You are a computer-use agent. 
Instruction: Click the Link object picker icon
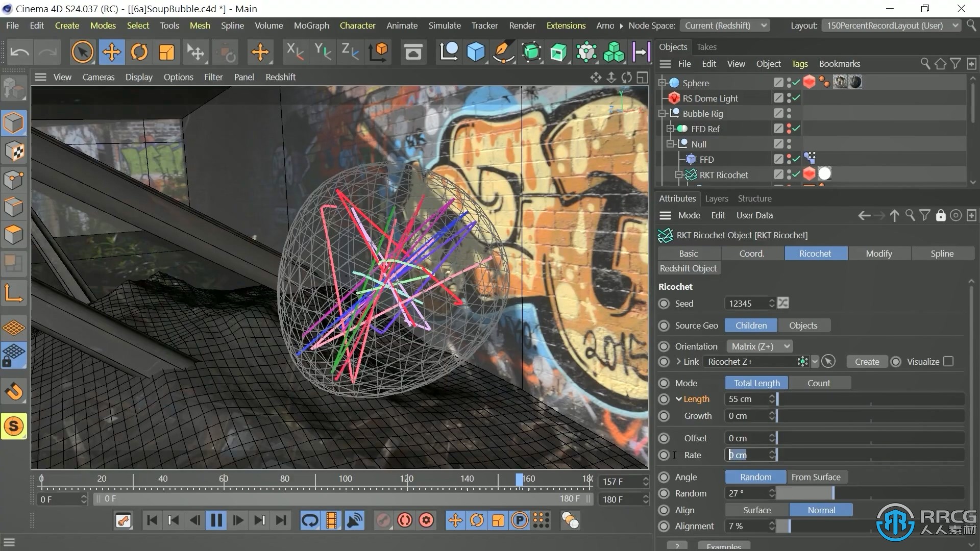[x=828, y=361]
